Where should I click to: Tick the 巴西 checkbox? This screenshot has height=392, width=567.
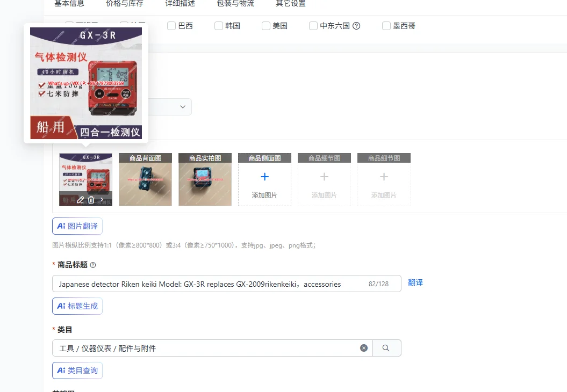click(171, 26)
